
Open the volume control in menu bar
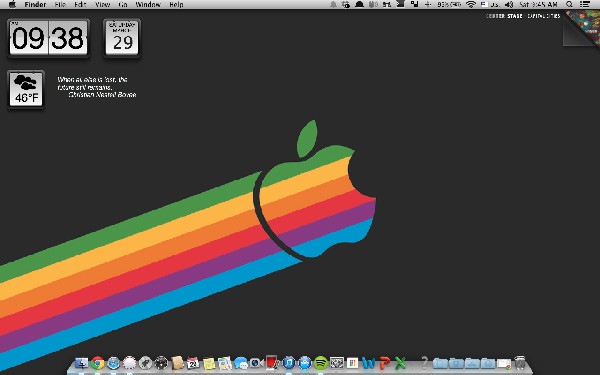[509, 4]
